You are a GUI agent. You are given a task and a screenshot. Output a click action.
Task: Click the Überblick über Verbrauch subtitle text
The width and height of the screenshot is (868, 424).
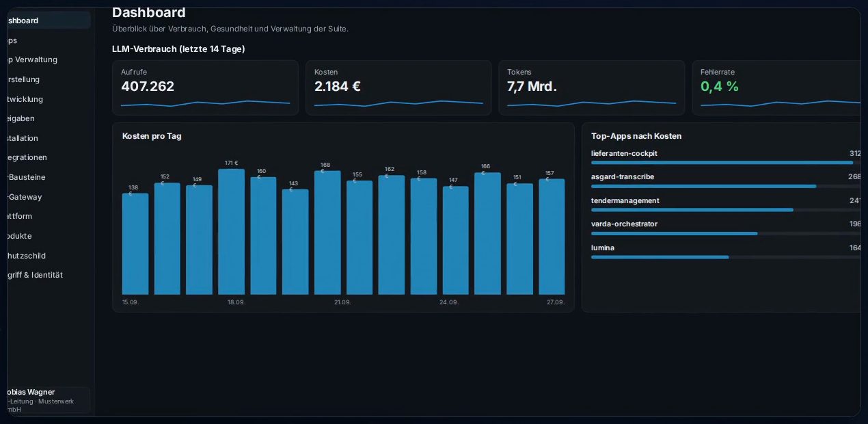click(230, 29)
